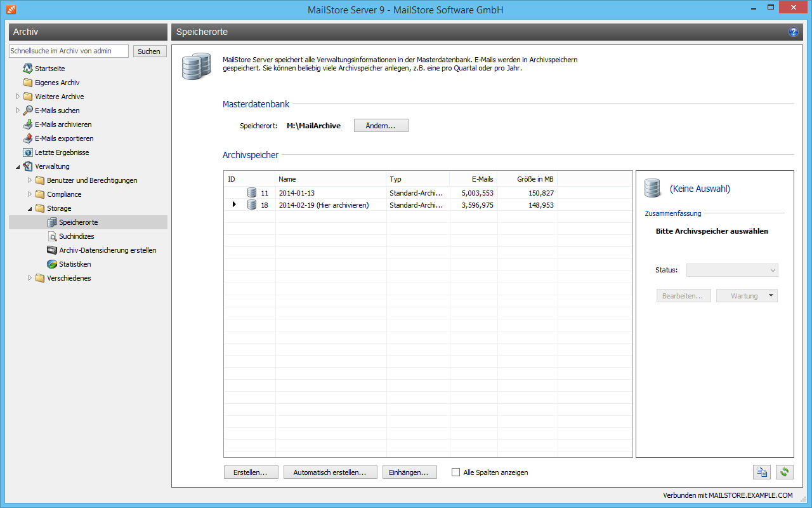Collapse the Verwaltung tree node
Screen dimensions: 812x508
point(18,166)
